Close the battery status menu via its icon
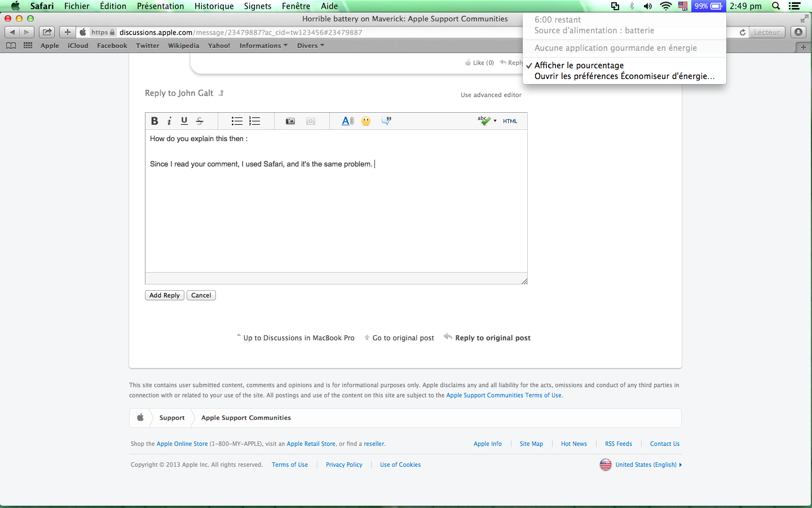The image size is (812, 508). 708,6
